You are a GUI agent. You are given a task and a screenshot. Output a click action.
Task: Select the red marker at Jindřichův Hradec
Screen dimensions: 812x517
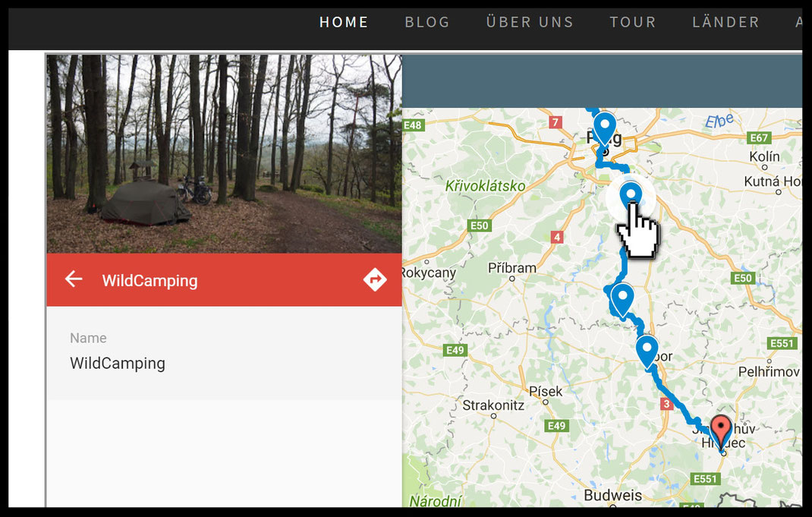pyautogui.click(x=720, y=431)
